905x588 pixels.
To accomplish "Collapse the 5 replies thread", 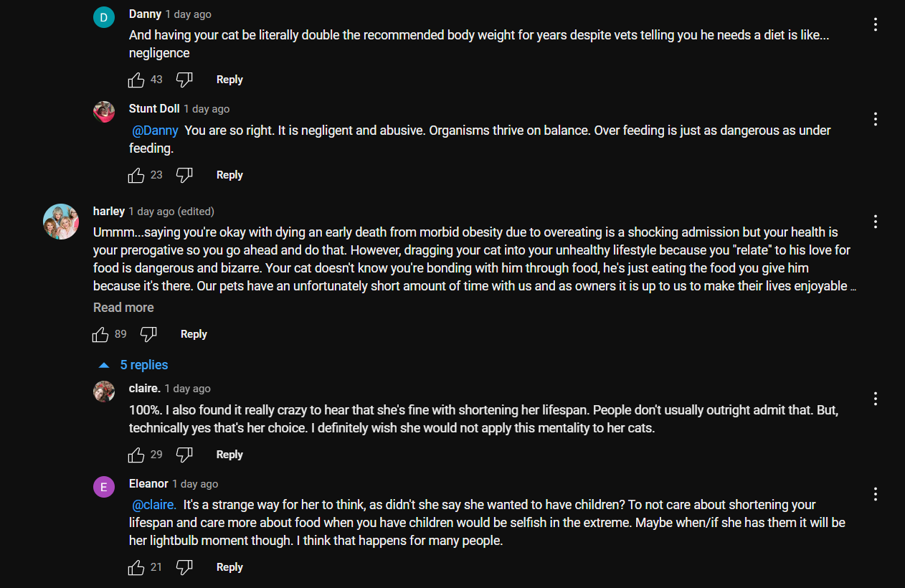I will click(x=133, y=365).
